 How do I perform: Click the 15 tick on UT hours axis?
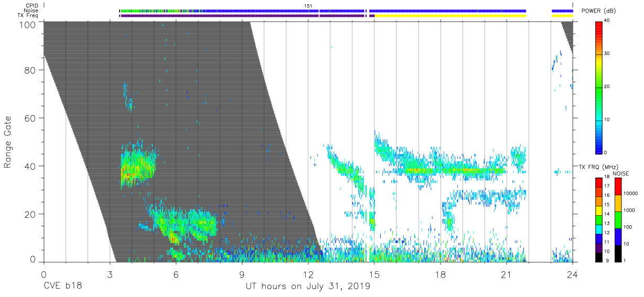pyautogui.click(x=374, y=274)
